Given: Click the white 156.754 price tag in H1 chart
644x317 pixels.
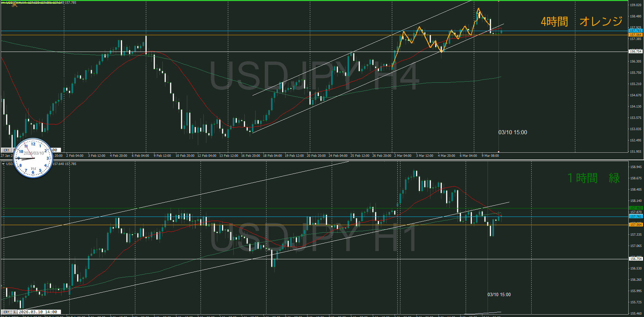Looking at the screenshot, I should pos(635,259).
